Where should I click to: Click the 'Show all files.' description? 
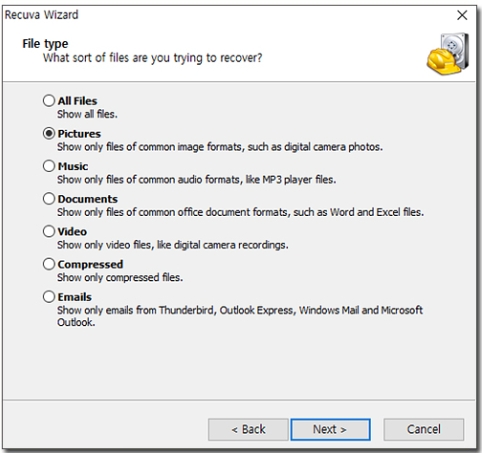pos(87,114)
